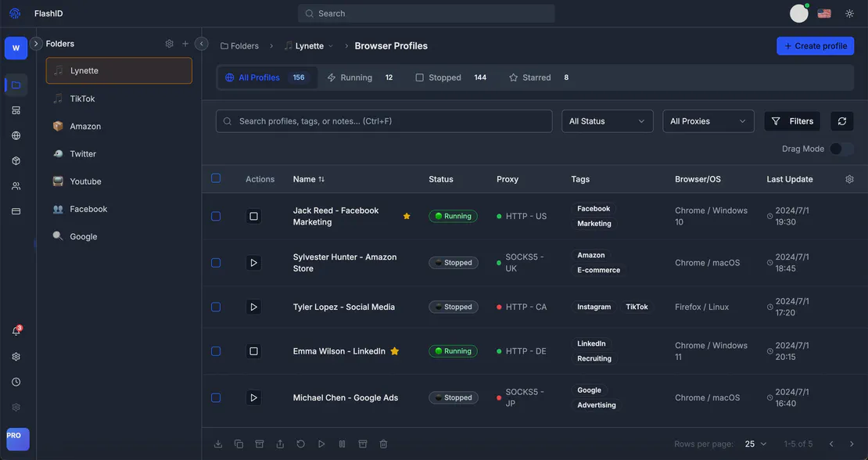The image size is (868, 460).
Task: Click the duplicate copy icon in the bottom toolbar
Action: 239,444
